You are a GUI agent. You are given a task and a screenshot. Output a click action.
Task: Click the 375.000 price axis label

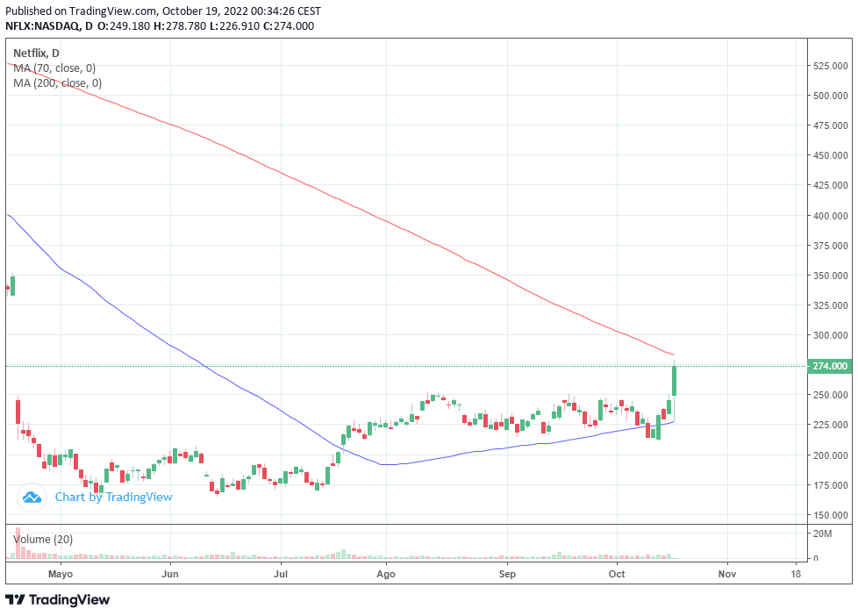click(830, 246)
